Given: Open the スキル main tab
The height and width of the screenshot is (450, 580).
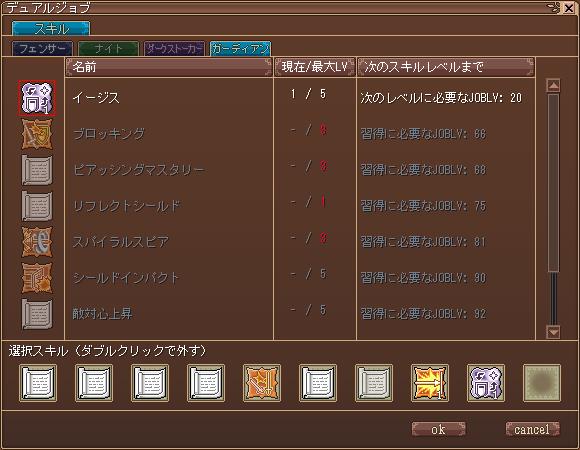Looking at the screenshot, I should tap(51, 28).
